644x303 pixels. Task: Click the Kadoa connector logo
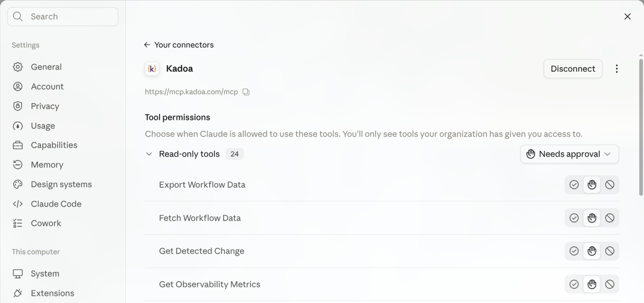tap(152, 69)
